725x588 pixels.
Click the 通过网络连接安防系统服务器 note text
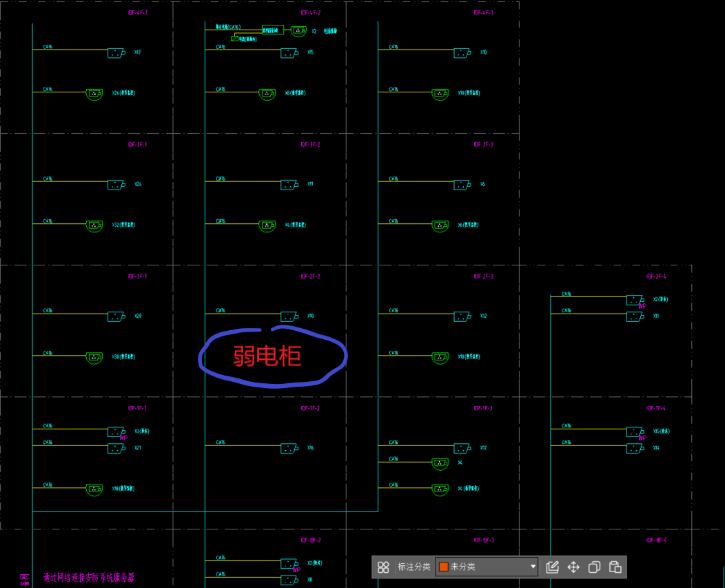coord(89,578)
